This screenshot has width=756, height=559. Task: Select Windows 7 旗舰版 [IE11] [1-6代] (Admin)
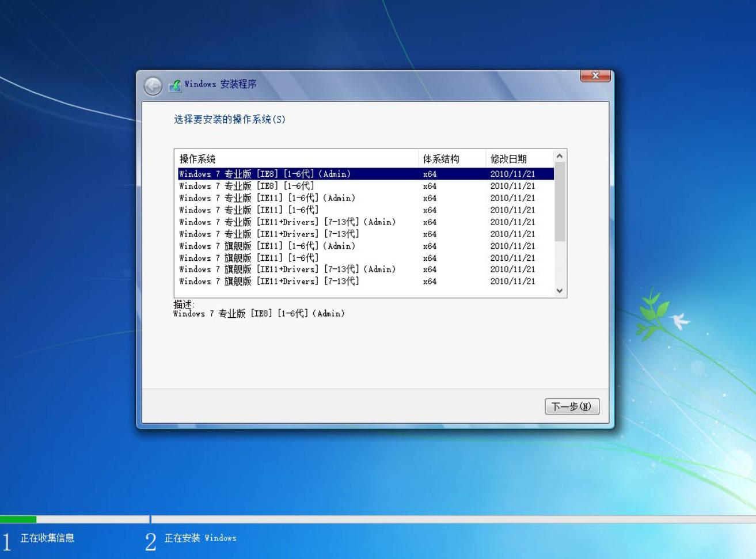point(366,246)
